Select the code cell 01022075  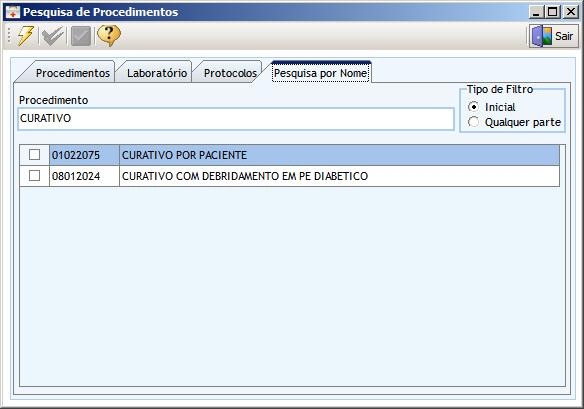tap(84, 155)
